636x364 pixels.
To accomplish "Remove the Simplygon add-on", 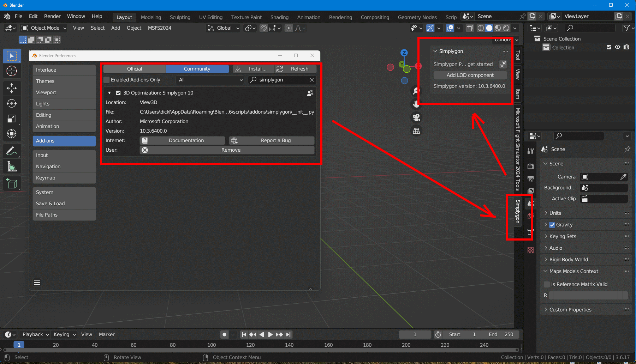I will 227,150.
